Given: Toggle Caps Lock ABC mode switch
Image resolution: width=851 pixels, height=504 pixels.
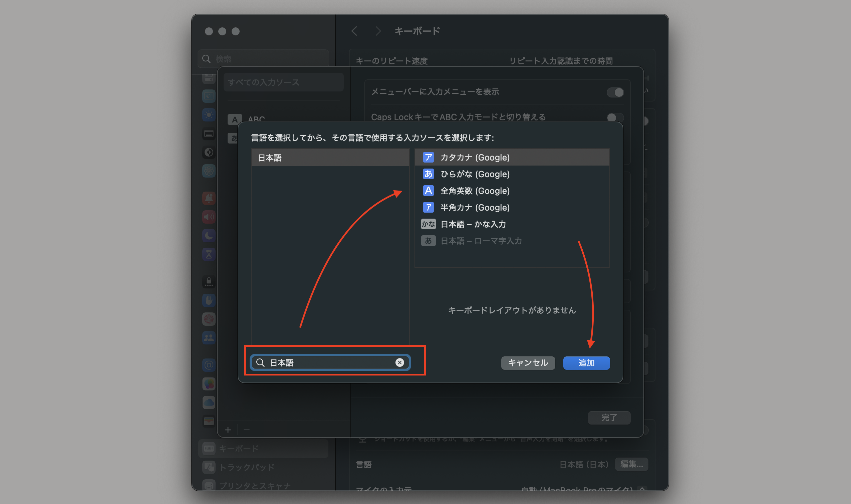Looking at the screenshot, I should (x=615, y=117).
